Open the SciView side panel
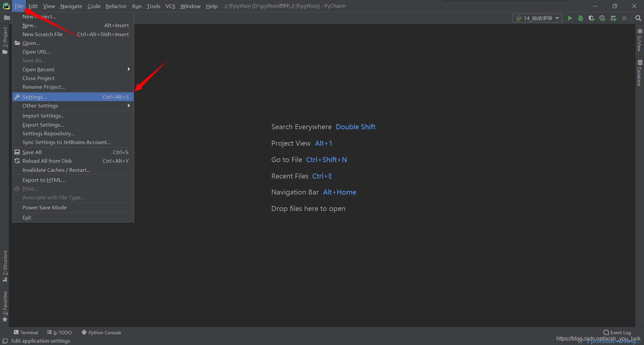Image resolution: width=644 pixels, height=345 pixels. (x=640, y=40)
